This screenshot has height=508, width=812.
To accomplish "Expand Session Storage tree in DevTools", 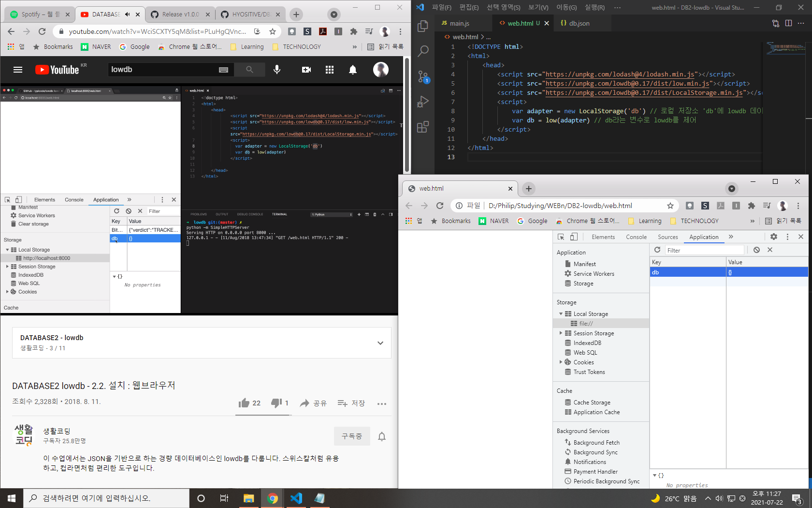I will point(561,333).
